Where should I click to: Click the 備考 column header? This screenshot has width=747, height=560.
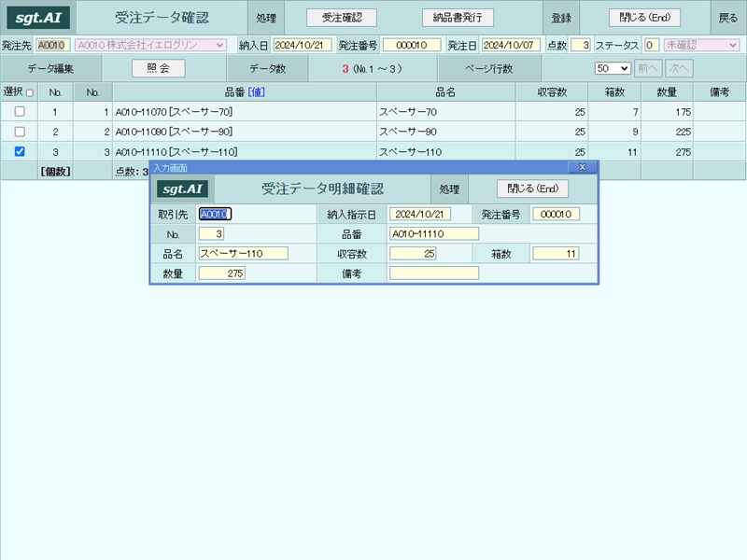click(719, 91)
